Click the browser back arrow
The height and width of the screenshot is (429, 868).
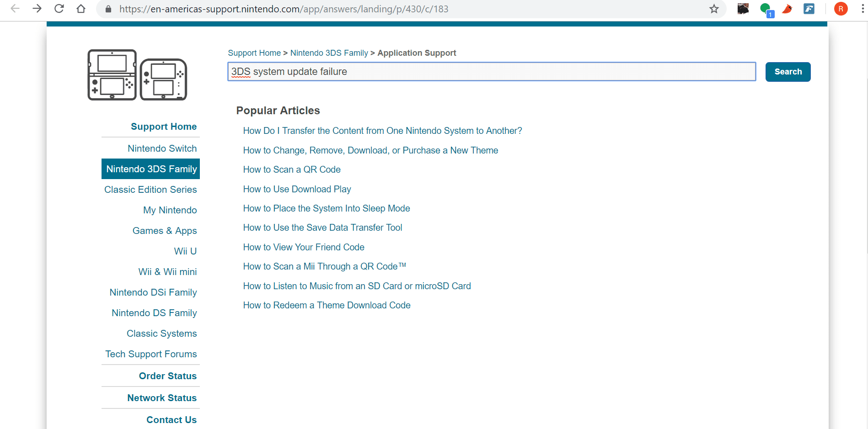click(x=15, y=9)
